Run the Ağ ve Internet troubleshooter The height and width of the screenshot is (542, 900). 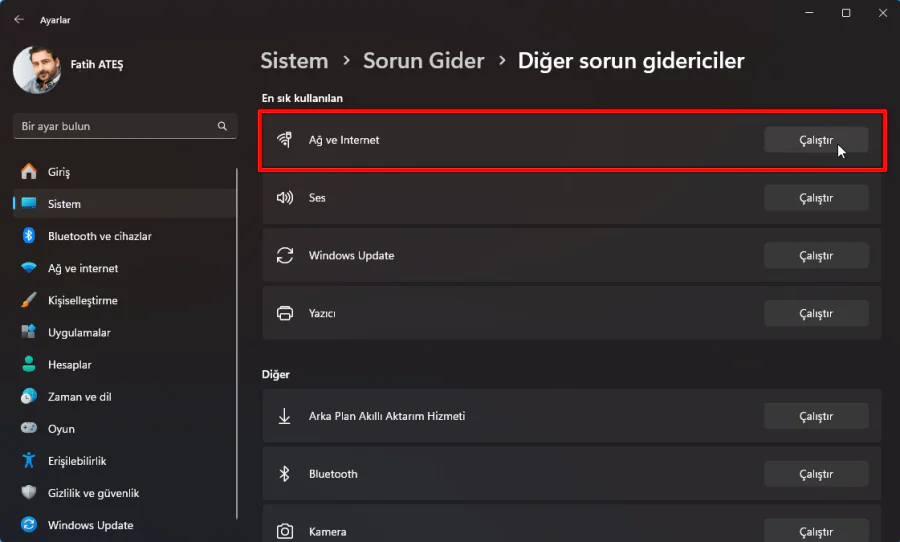(x=816, y=140)
